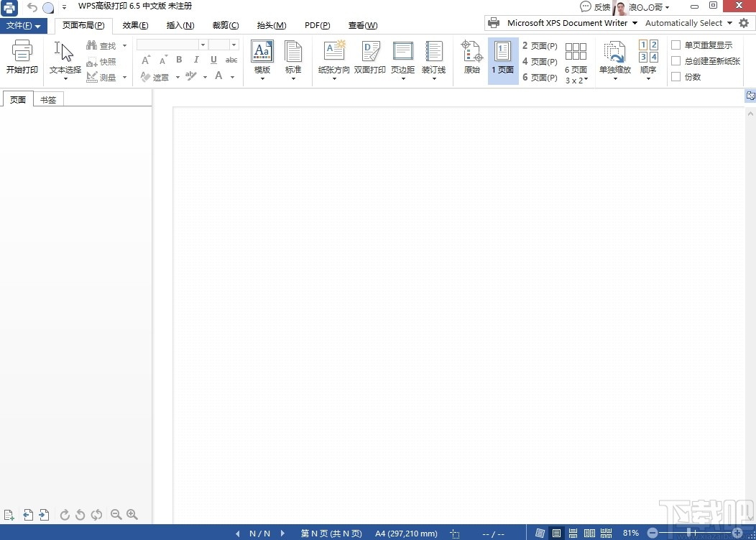Go to previous page arrow in status bar
This screenshot has height=540, width=756.
(x=238, y=534)
